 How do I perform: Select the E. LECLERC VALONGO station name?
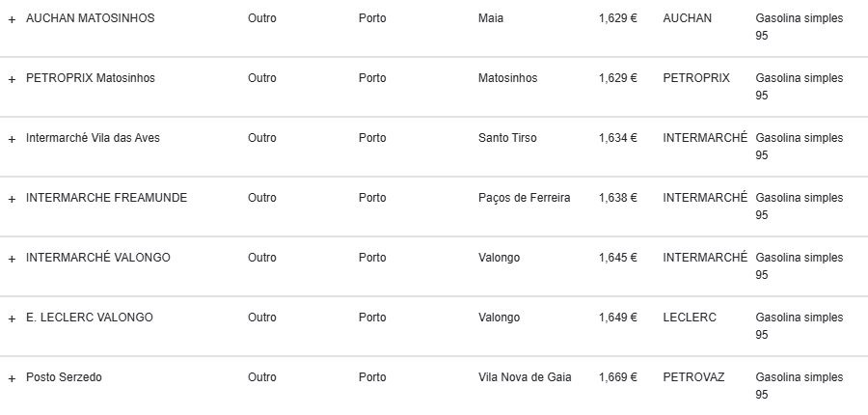point(89,318)
